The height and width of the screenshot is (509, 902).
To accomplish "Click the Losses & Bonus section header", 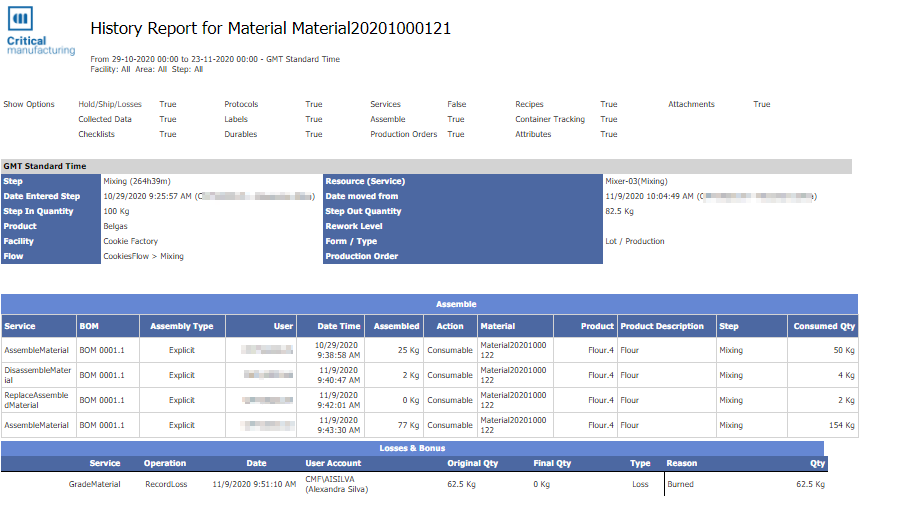I will [x=412, y=448].
